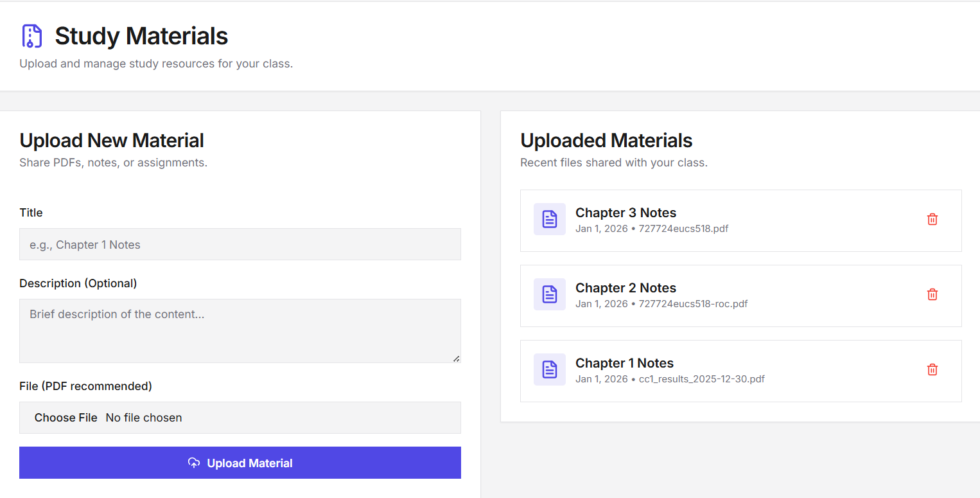Open the 727724eucs518-roc.pdf file link
The image size is (980, 498).
tap(693, 303)
